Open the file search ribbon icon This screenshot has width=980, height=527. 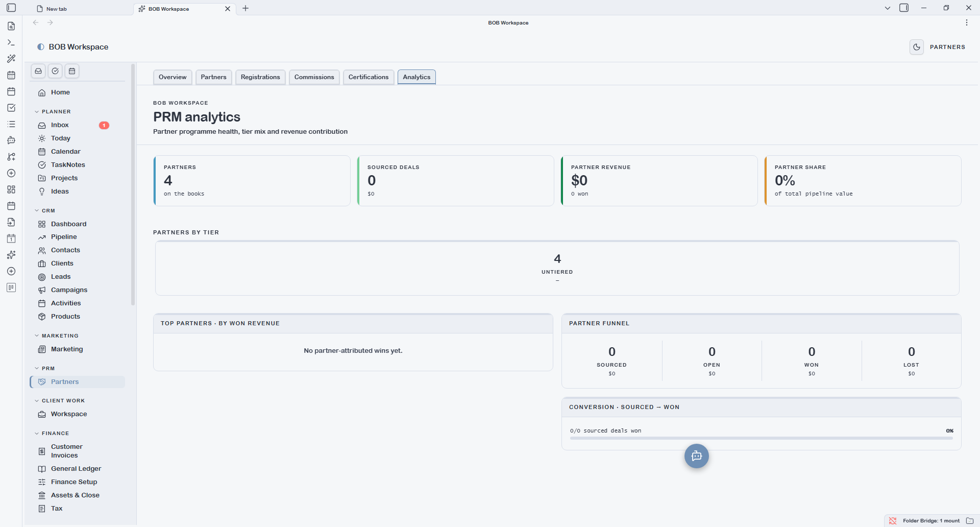pyautogui.click(x=11, y=26)
